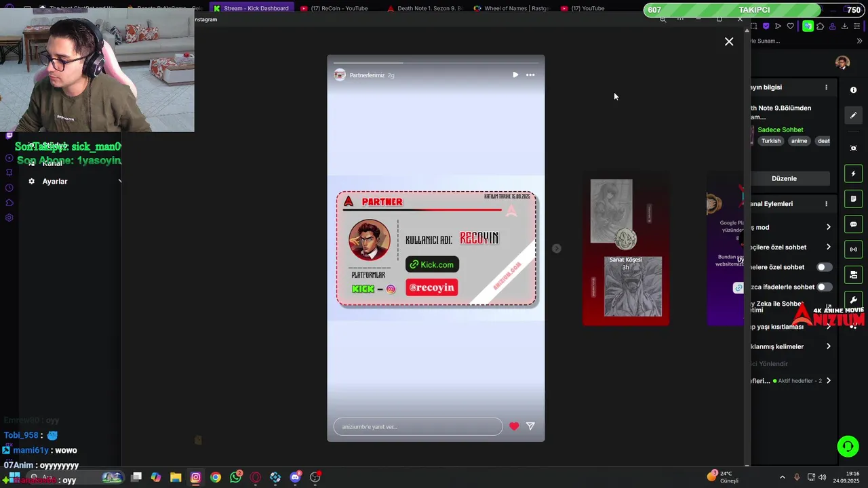
Task: Expand the followers-only chat chevron
Action: tap(828, 247)
